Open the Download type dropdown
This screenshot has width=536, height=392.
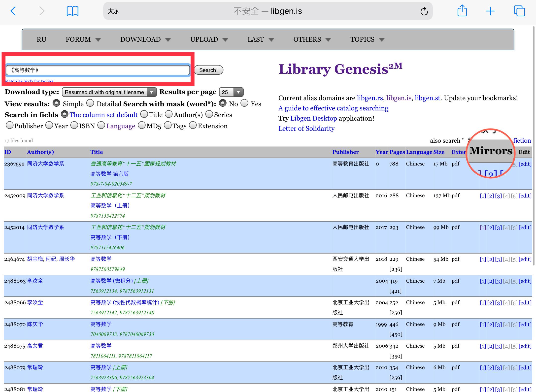click(109, 92)
